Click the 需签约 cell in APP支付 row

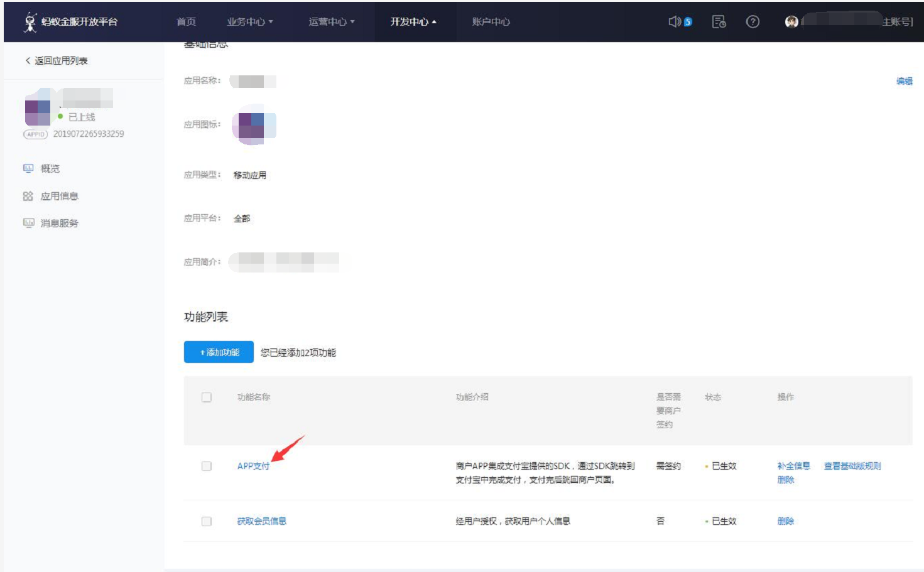(x=668, y=466)
